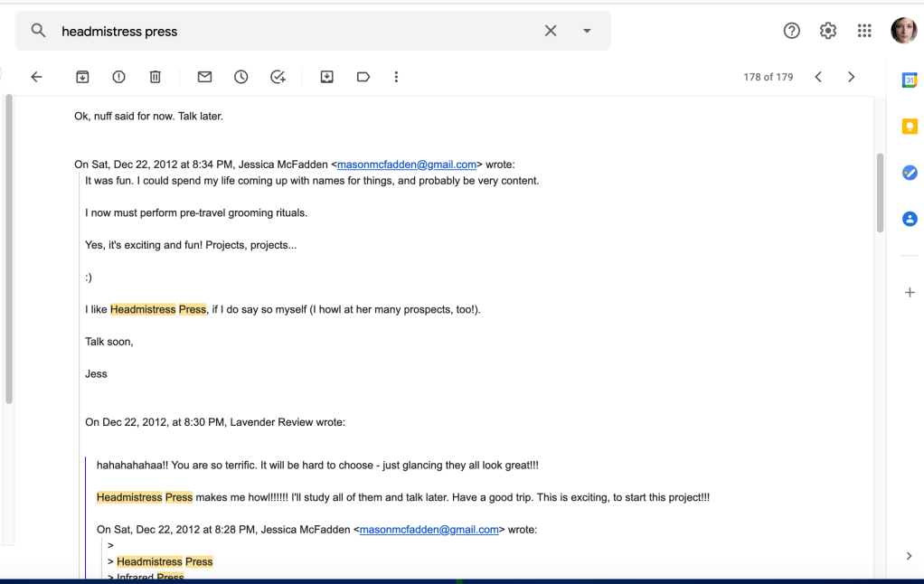Image resolution: width=924 pixels, height=584 pixels.
Task: Clear the search query text
Action: point(551,31)
